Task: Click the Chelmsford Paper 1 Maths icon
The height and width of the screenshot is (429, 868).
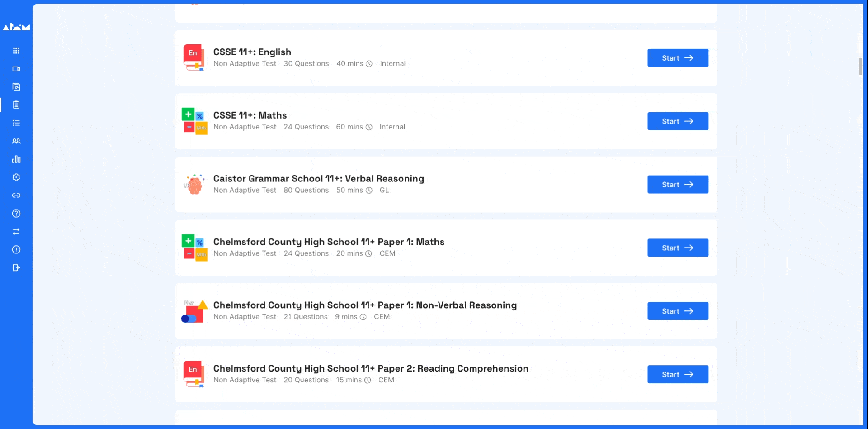Action: [x=194, y=248]
